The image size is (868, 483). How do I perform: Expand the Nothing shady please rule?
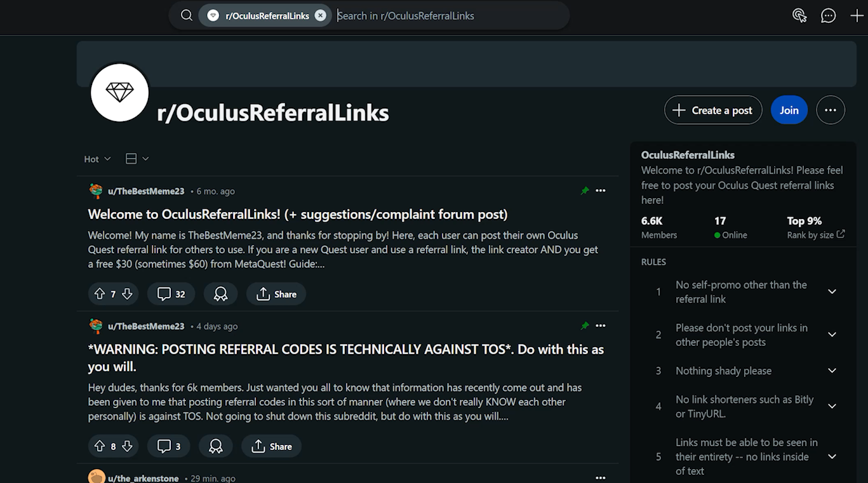[832, 371]
